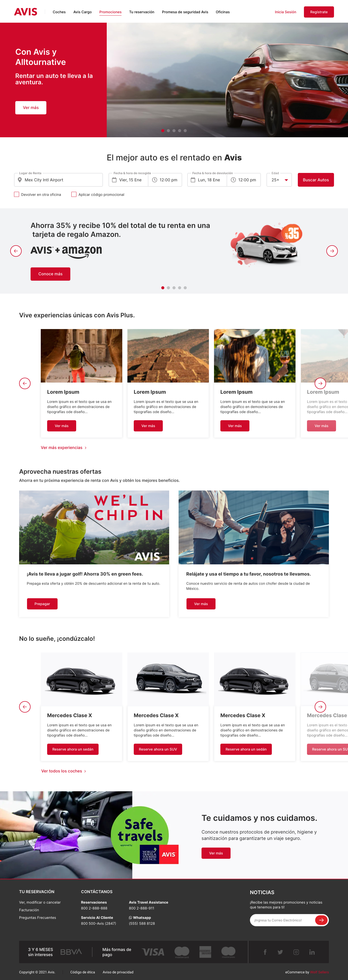Click the LinkedIn icon in footer

pos(312,952)
